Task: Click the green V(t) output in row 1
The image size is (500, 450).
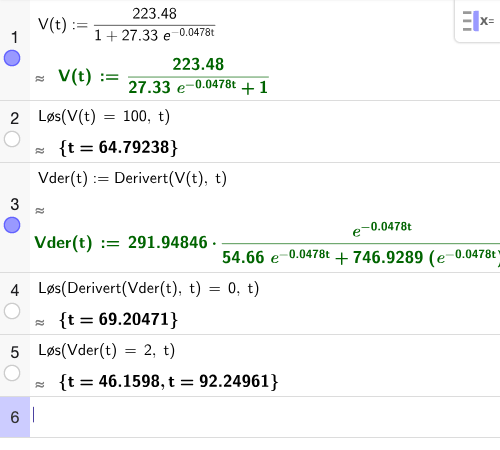Action: pyautogui.click(x=163, y=76)
